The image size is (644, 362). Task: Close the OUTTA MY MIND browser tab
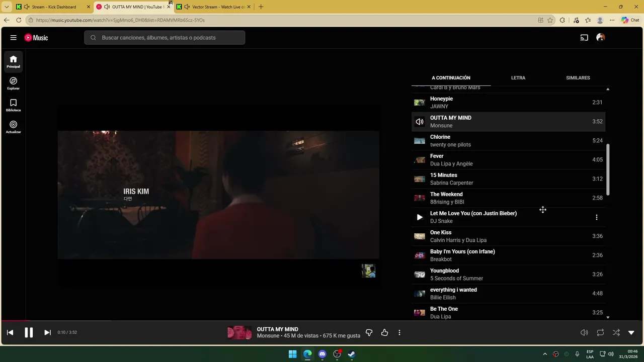coord(169,7)
